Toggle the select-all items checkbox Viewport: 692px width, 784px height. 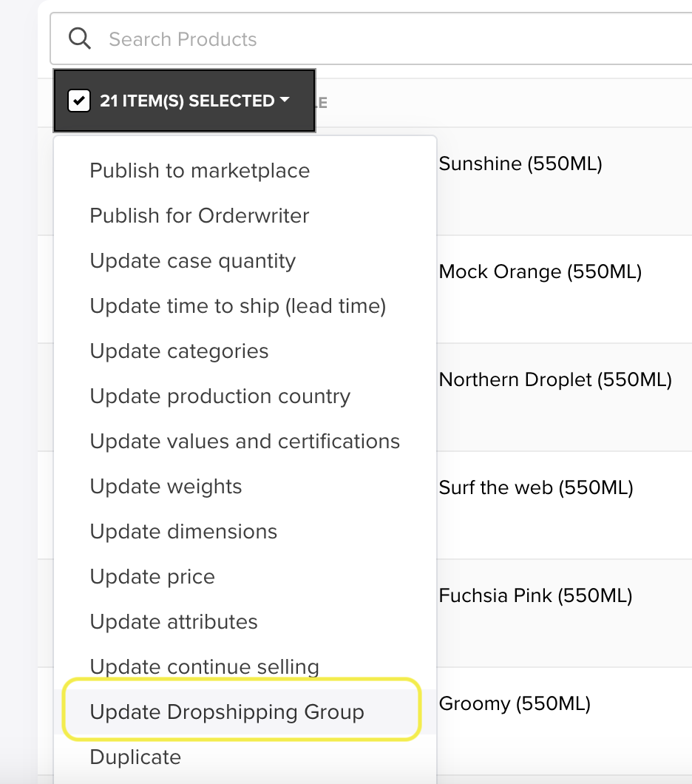[x=79, y=101]
